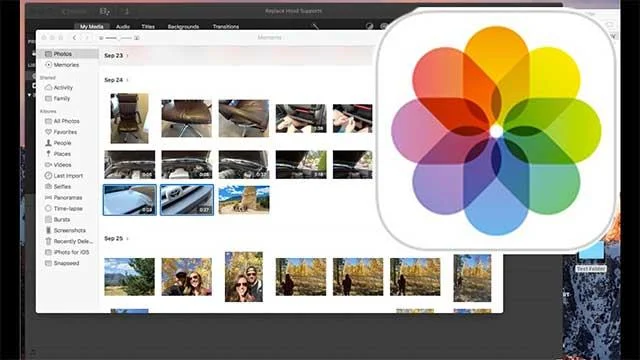
Task: Select first engine bay video thumbnail
Action: (129, 165)
